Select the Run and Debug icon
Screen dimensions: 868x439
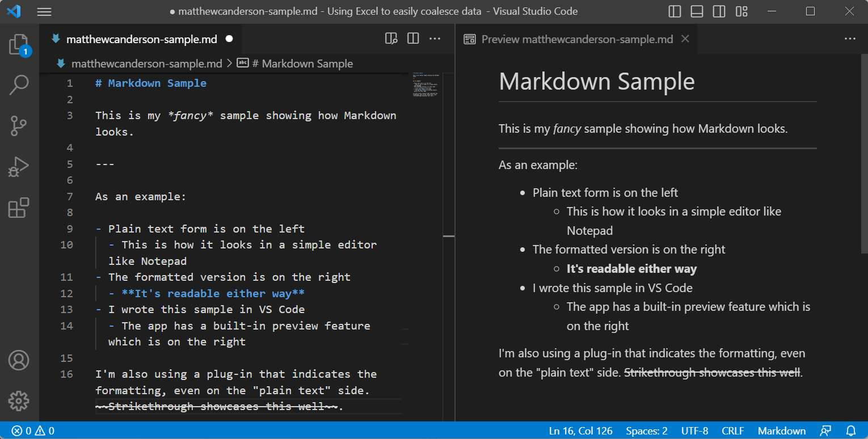pos(19,166)
